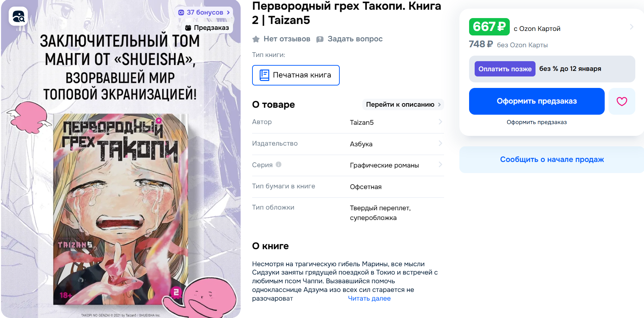Click the book icon in Печатная книга
The image size is (644, 318).
[x=264, y=75]
